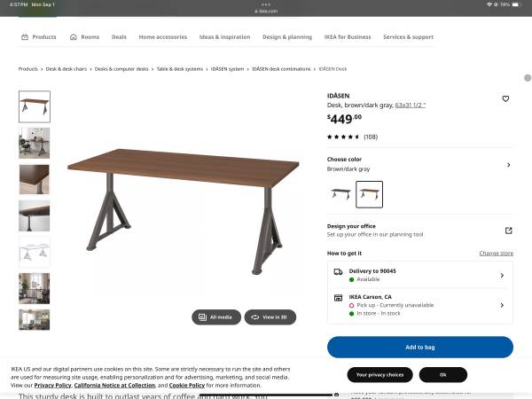Image resolution: width=532 pixels, height=399 pixels.
Task: Accept cookies with Ok button
Action: coord(443,374)
